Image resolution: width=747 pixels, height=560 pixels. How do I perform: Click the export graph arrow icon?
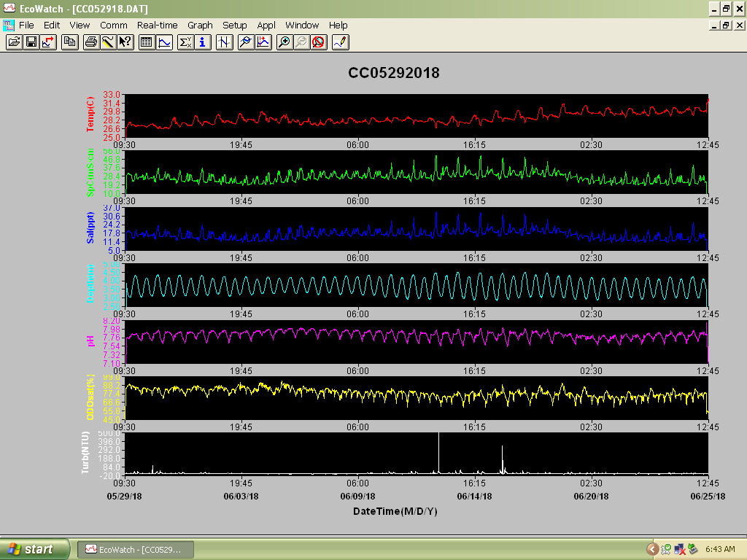click(x=49, y=42)
